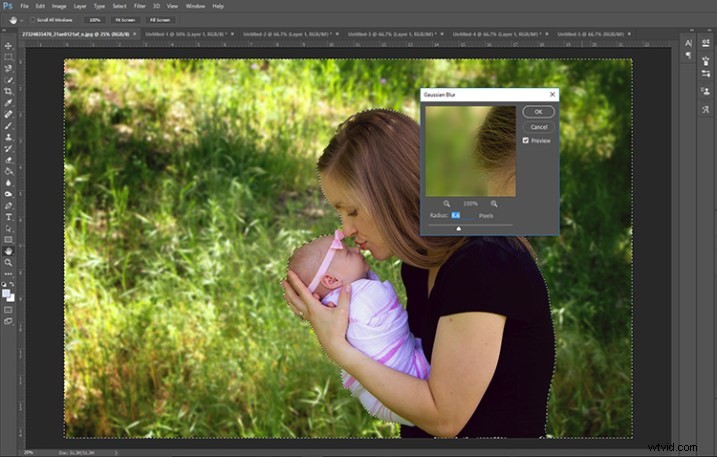Close the Untitled-5 document tab
The height and width of the screenshot is (457, 717).
coord(629,34)
